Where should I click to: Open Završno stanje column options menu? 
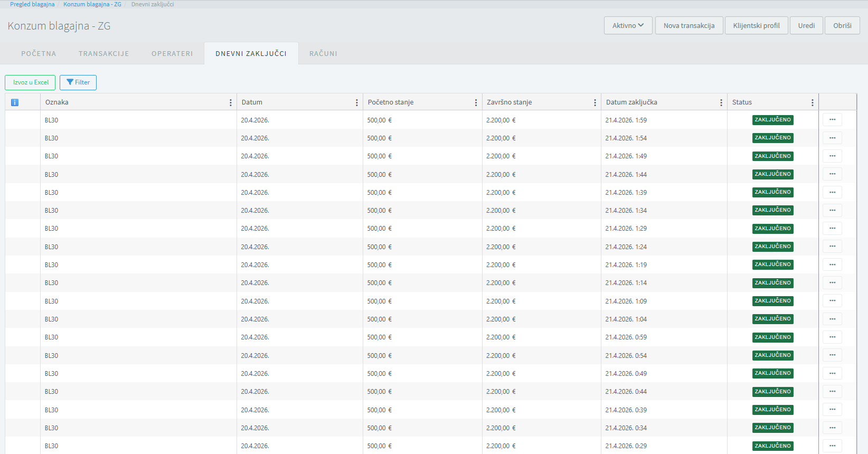click(595, 102)
